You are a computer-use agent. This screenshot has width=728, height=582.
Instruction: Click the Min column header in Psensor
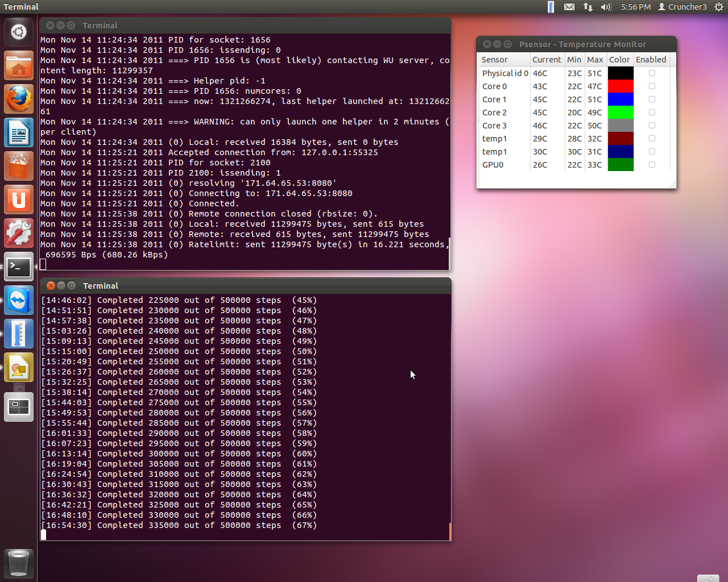[x=574, y=60]
